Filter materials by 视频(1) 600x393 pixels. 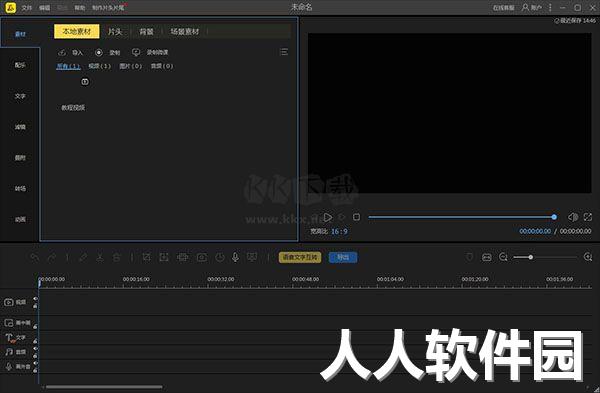tap(99, 66)
